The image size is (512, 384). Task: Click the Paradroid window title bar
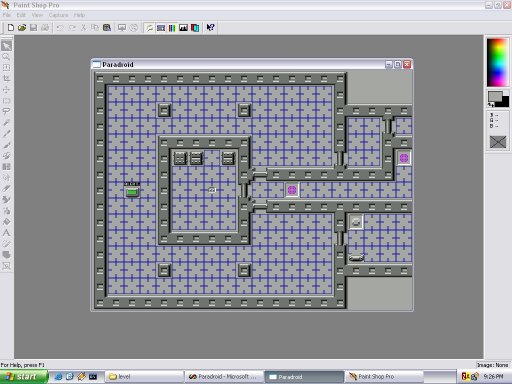click(x=237, y=64)
